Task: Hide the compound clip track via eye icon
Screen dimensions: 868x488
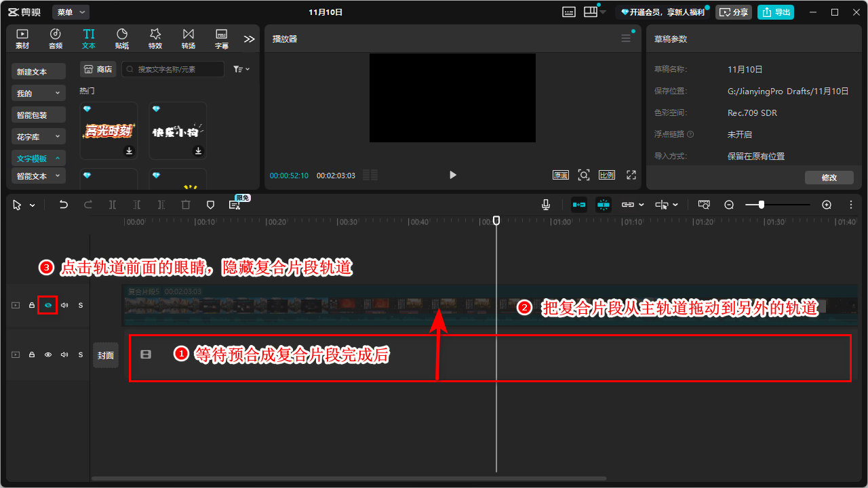Action: (48, 306)
